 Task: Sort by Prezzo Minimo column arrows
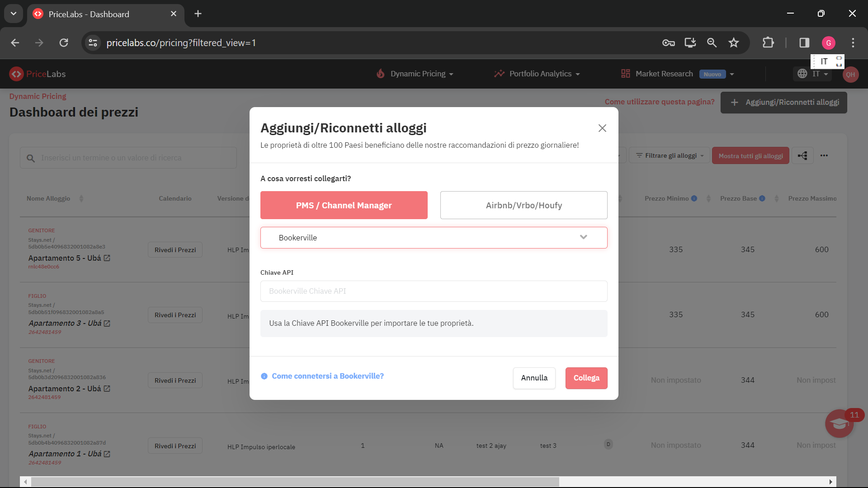(x=708, y=198)
